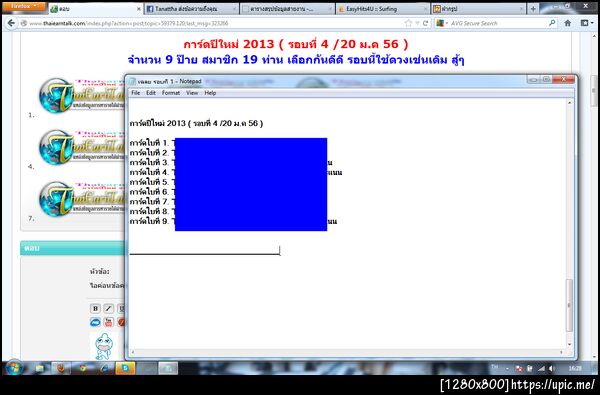Switch to Firefox in the taskbar
Viewport: 600px width, 395px height.
point(61,368)
